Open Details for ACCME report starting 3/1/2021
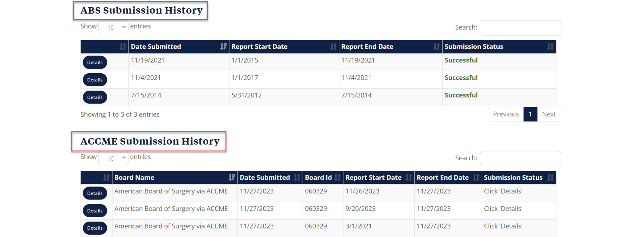The width and height of the screenshot is (644, 237). click(95, 228)
